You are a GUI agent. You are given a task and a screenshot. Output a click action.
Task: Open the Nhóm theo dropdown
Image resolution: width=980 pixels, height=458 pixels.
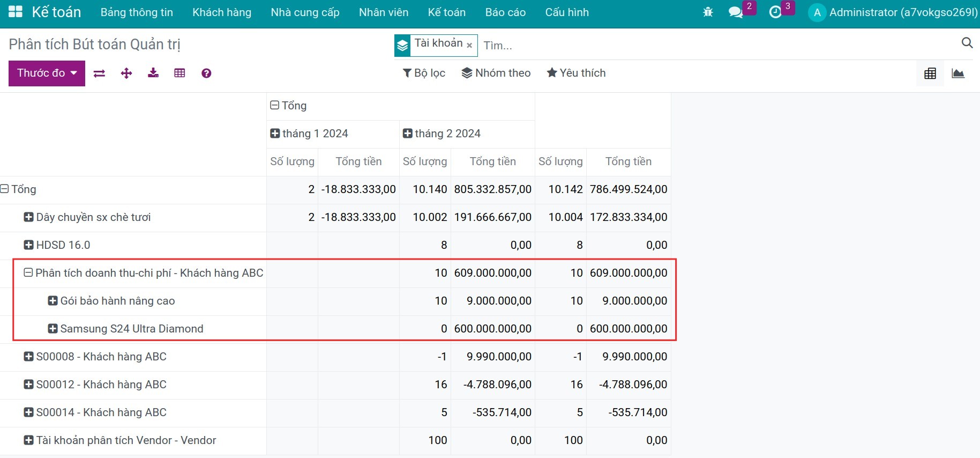click(496, 73)
